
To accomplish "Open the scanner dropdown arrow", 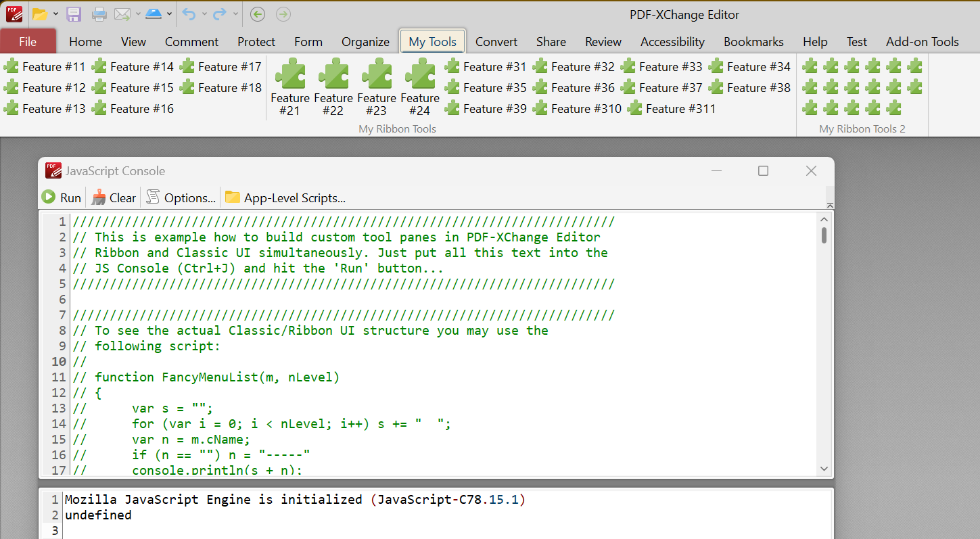I will (169, 14).
